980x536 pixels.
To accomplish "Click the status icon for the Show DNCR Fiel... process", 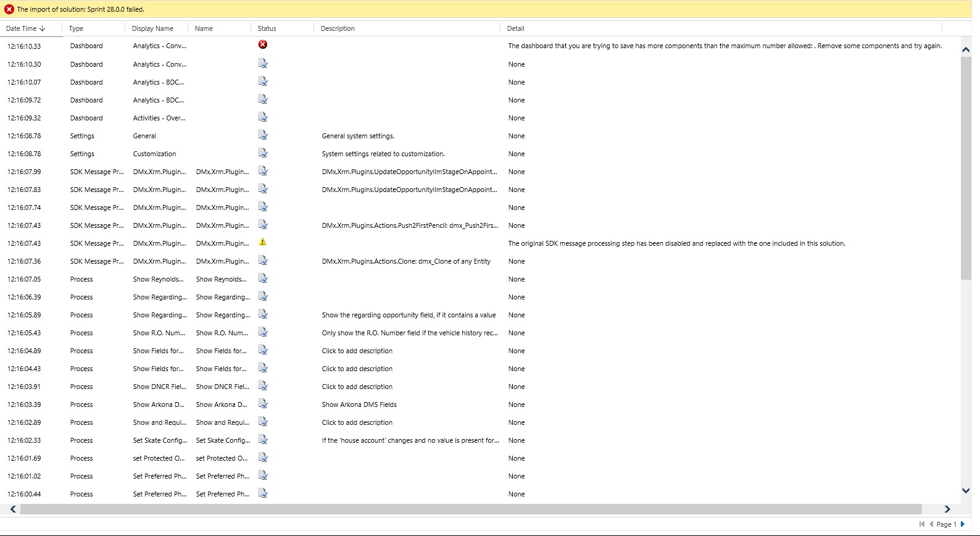I will click(263, 385).
